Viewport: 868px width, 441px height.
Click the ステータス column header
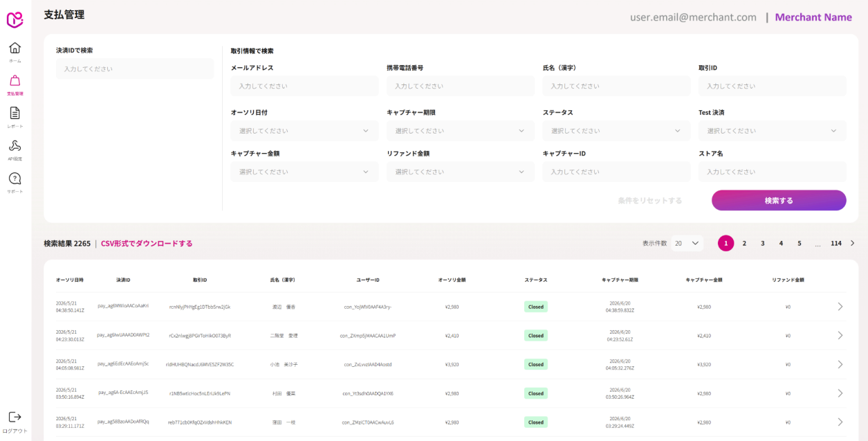click(536, 280)
